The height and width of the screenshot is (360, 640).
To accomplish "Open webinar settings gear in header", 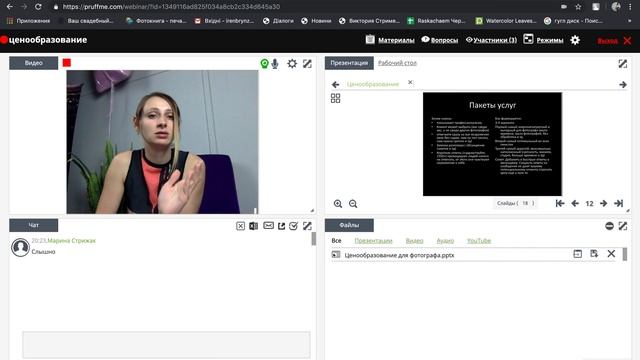I will click(x=575, y=40).
